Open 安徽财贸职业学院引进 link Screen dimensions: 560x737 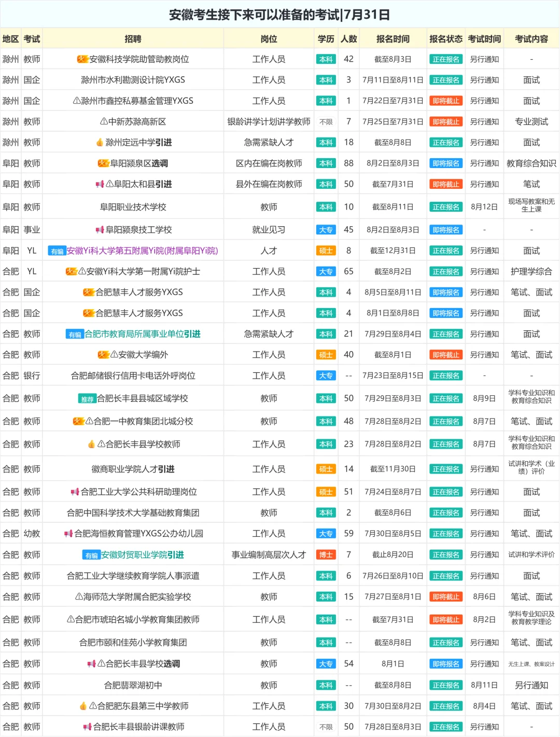(143, 555)
